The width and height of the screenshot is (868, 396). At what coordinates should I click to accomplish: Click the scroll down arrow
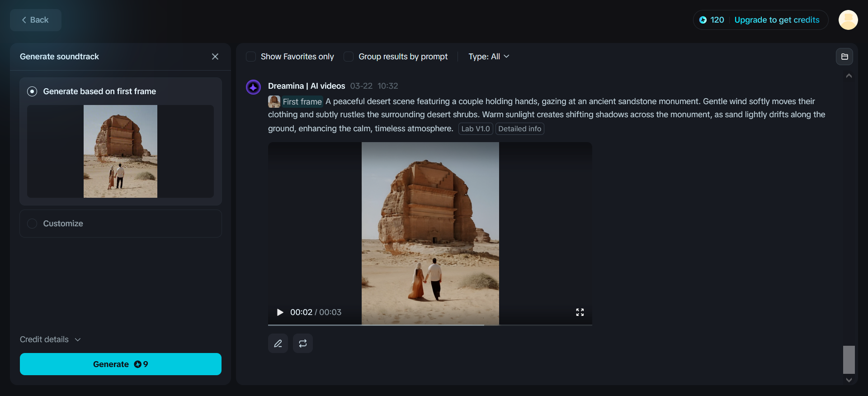849,380
